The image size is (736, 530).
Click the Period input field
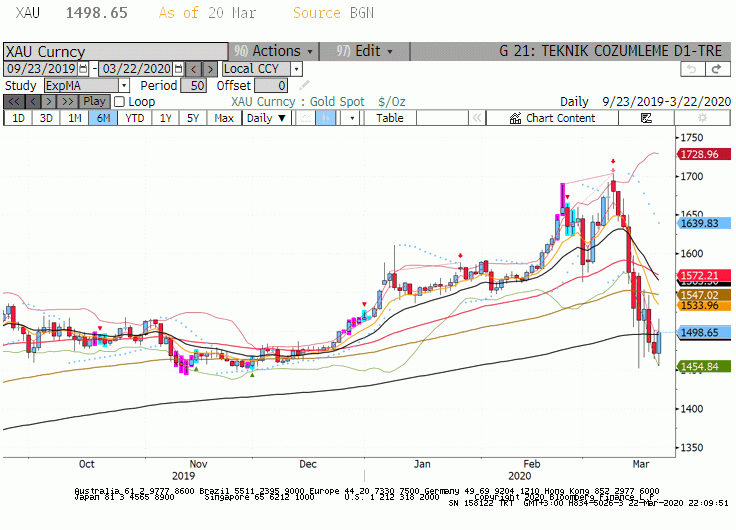pos(193,85)
